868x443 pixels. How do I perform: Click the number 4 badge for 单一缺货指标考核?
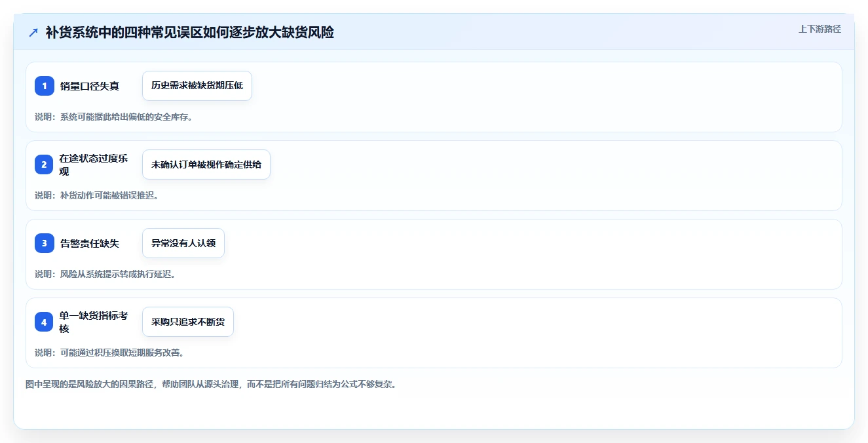pyautogui.click(x=44, y=322)
